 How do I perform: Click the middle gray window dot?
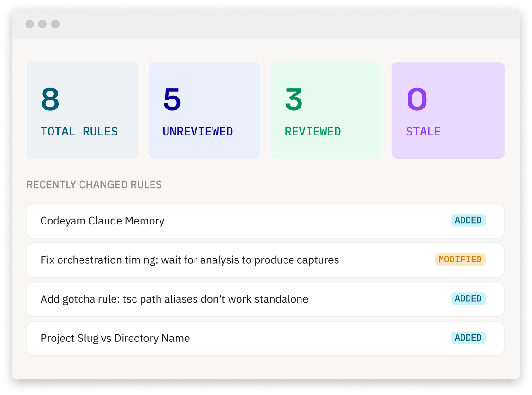coord(43,24)
